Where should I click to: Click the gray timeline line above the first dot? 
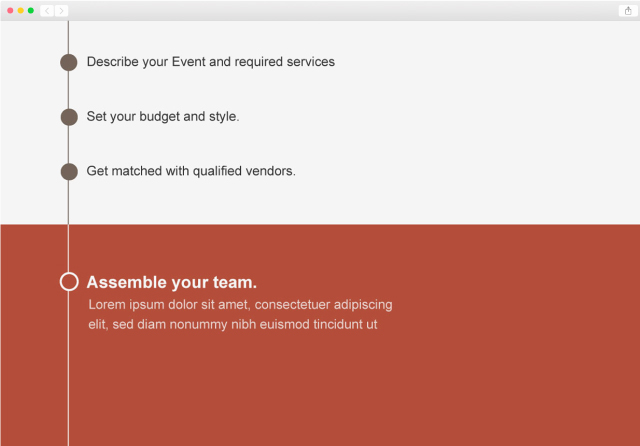[x=68, y=35]
